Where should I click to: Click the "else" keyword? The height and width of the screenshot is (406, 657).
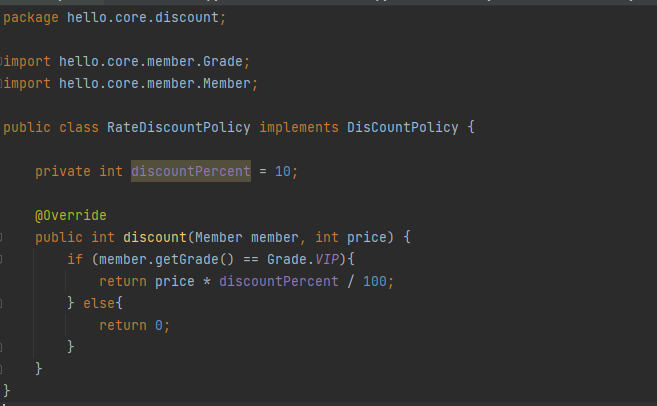[99, 303]
